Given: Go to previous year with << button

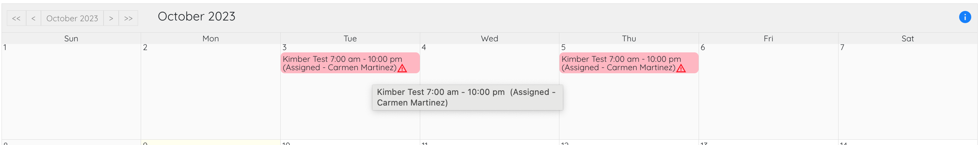Looking at the screenshot, I should click(16, 18).
